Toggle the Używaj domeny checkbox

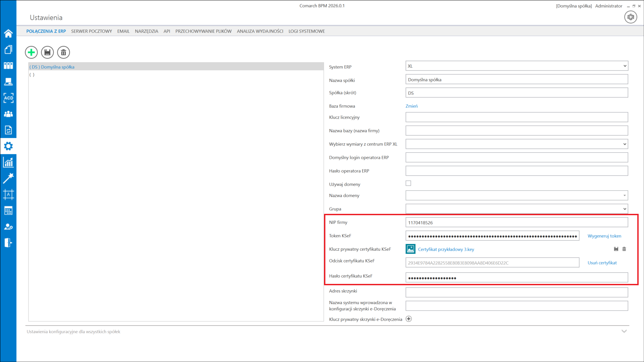click(x=408, y=183)
